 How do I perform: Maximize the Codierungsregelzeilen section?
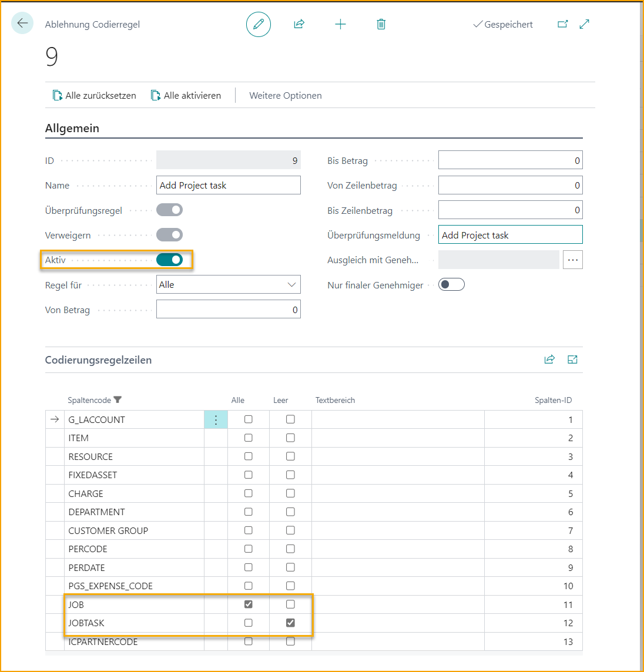pyautogui.click(x=572, y=359)
